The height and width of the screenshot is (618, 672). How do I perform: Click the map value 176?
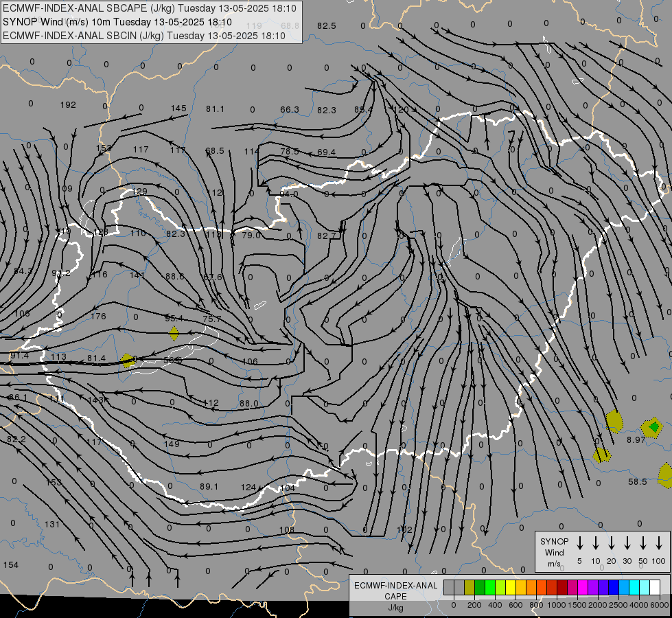[x=98, y=316]
